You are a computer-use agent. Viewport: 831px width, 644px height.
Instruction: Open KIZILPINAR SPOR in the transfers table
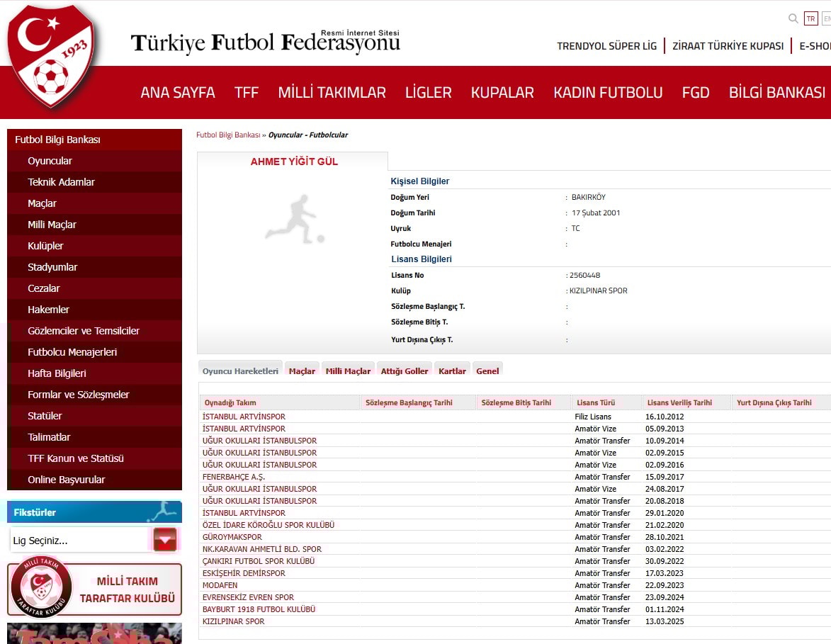pos(233,622)
